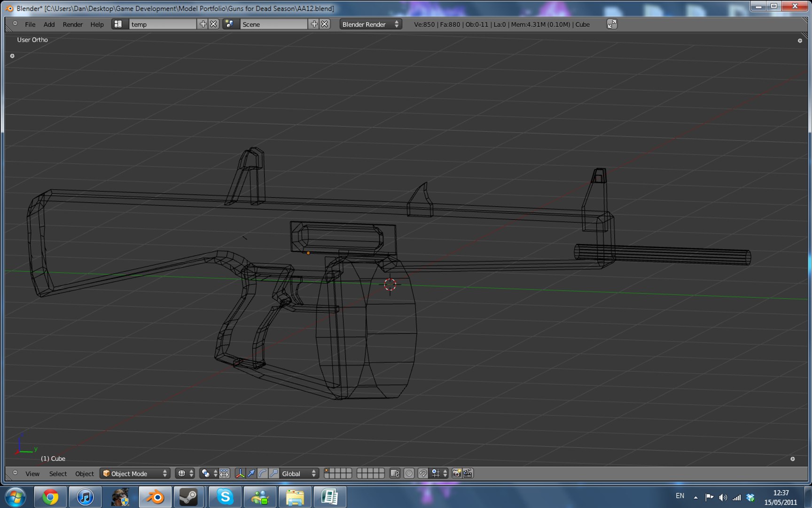Open the pivot point selector

tap(208, 473)
